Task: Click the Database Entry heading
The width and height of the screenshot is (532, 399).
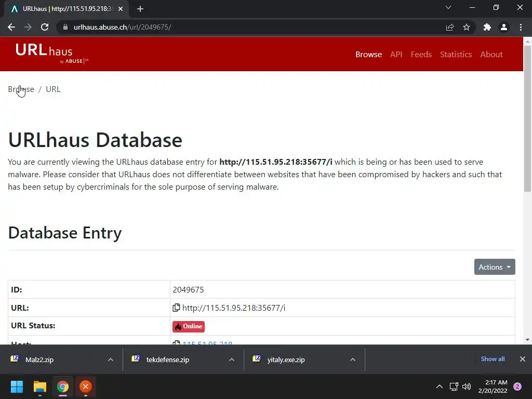Action: point(65,233)
